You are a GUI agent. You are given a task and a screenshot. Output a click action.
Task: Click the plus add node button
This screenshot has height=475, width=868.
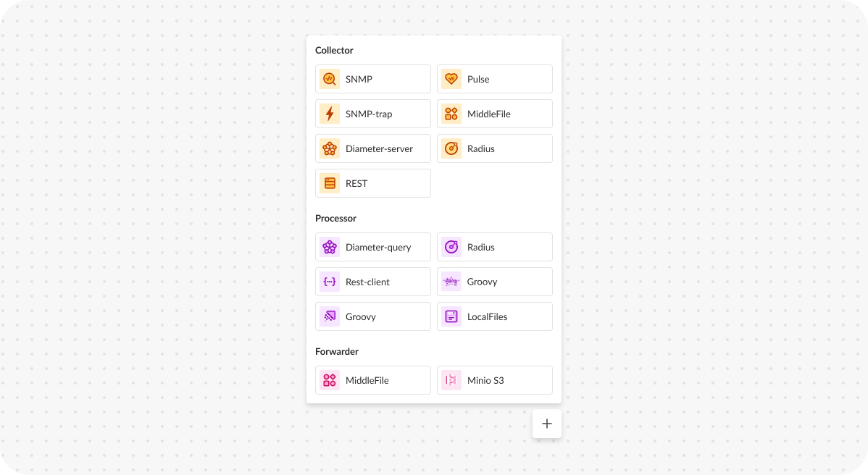pyautogui.click(x=547, y=424)
